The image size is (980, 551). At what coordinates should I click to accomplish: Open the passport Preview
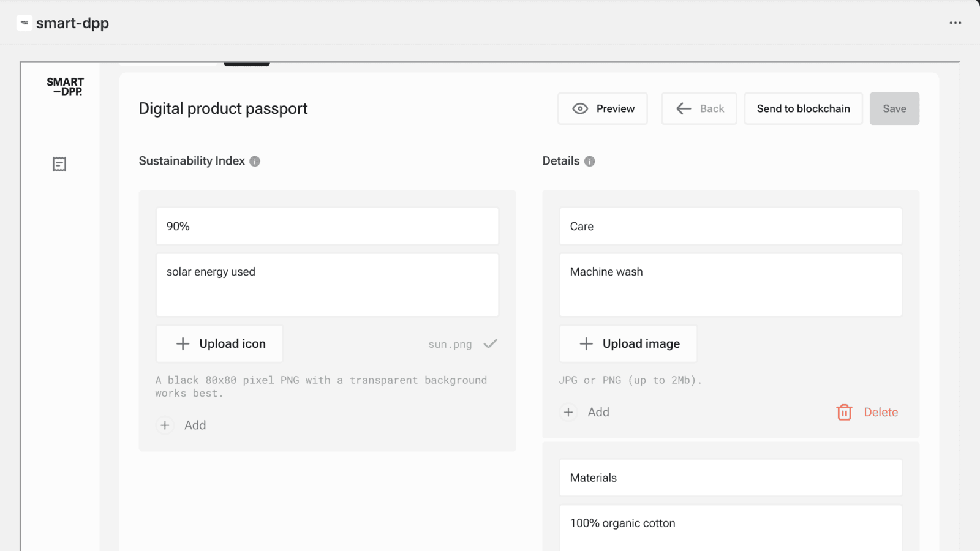click(603, 108)
